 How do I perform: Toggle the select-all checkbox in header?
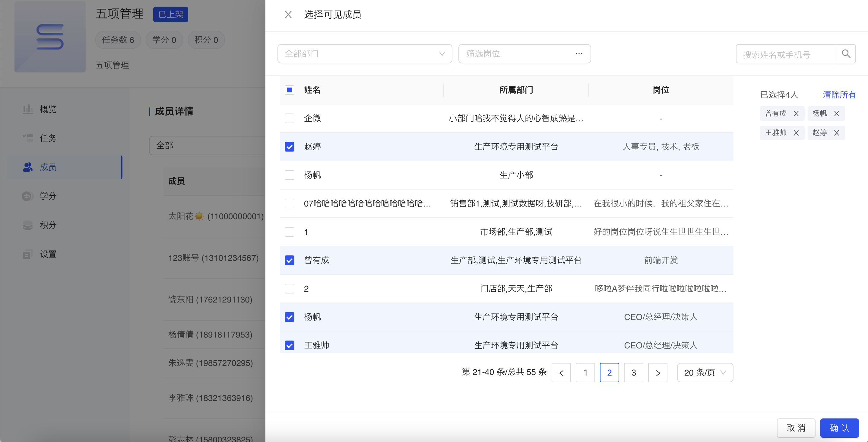click(290, 90)
